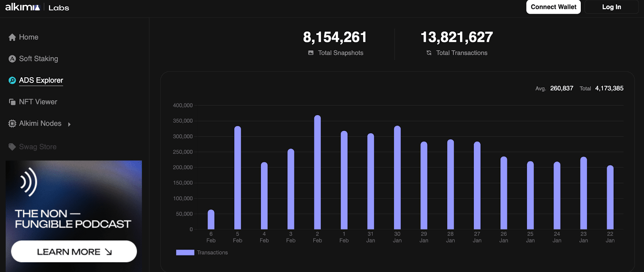
Task: Click the Alkimi Labs logo
Action: [x=37, y=7]
